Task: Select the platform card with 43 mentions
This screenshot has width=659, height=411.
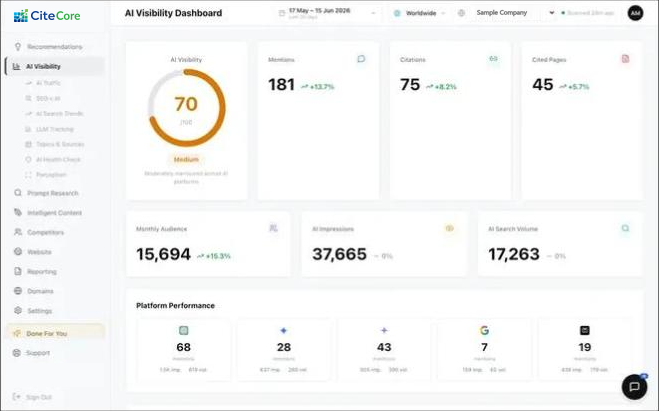Action: point(384,350)
